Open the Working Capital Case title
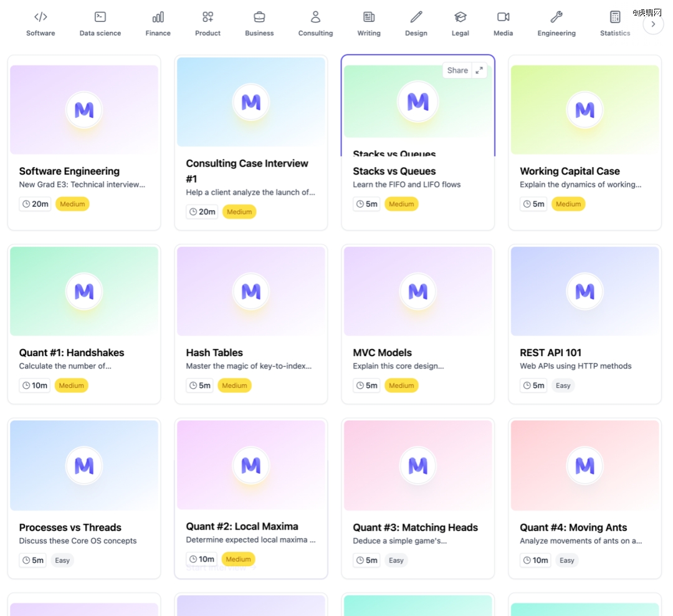This screenshot has width=673, height=616. [570, 171]
